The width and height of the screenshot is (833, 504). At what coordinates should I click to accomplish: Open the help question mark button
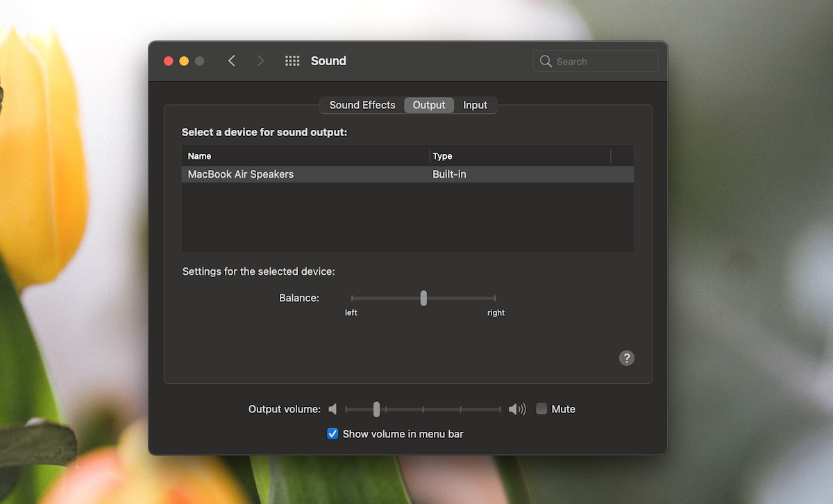[x=627, y=358]
